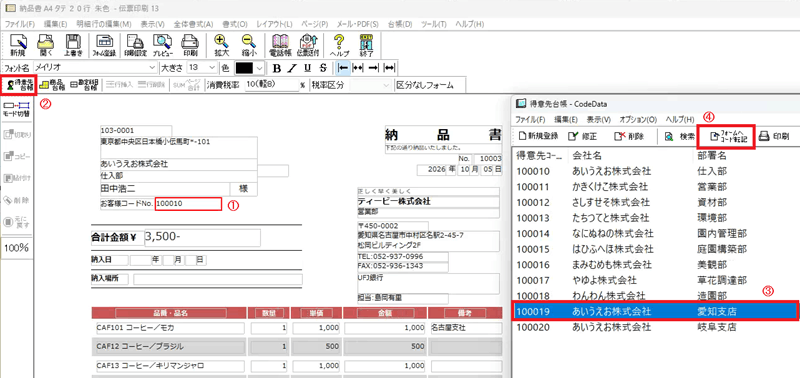Toggle Strikethrough formatting button
The height and width of the screenshot is (378, 800).
(x=322, y=68)
